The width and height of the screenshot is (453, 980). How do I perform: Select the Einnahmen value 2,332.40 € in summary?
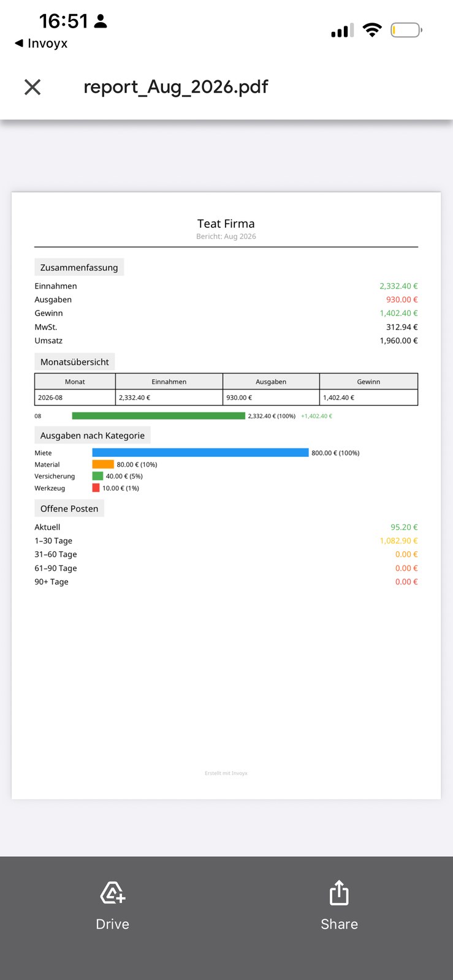tap(398, 286)
